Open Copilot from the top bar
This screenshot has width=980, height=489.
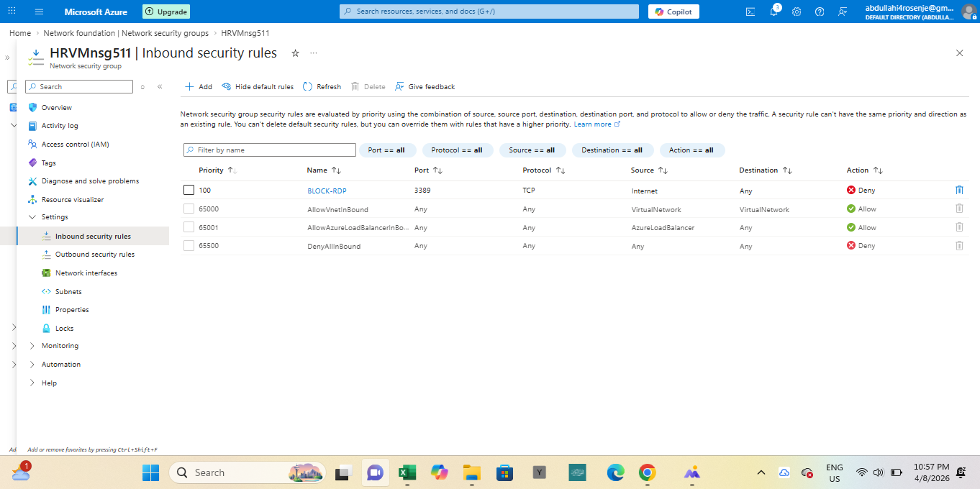point(673,12)
